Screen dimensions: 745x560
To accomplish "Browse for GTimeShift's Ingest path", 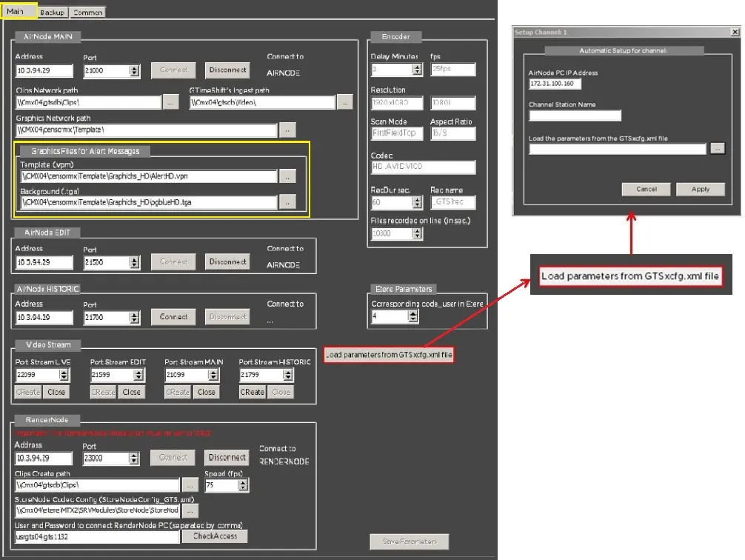I will click(344, 103).
